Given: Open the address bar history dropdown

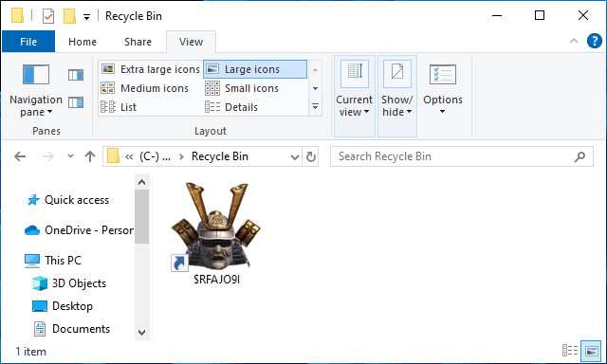Looking at the screenshot, I should pyautogui.click(x=295, y=156).
